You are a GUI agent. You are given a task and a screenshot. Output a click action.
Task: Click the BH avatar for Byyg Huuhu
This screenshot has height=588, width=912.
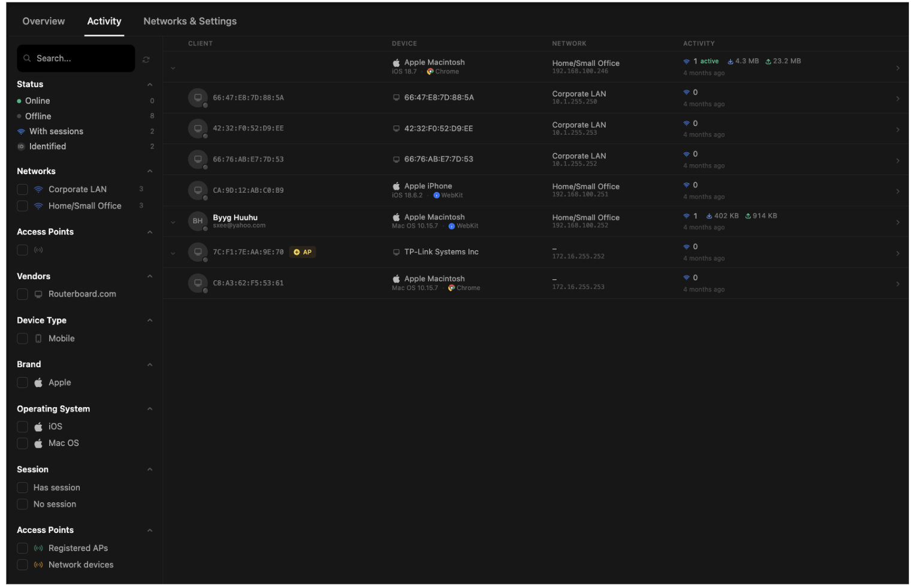pyautogui.click(x=197, y=221)
